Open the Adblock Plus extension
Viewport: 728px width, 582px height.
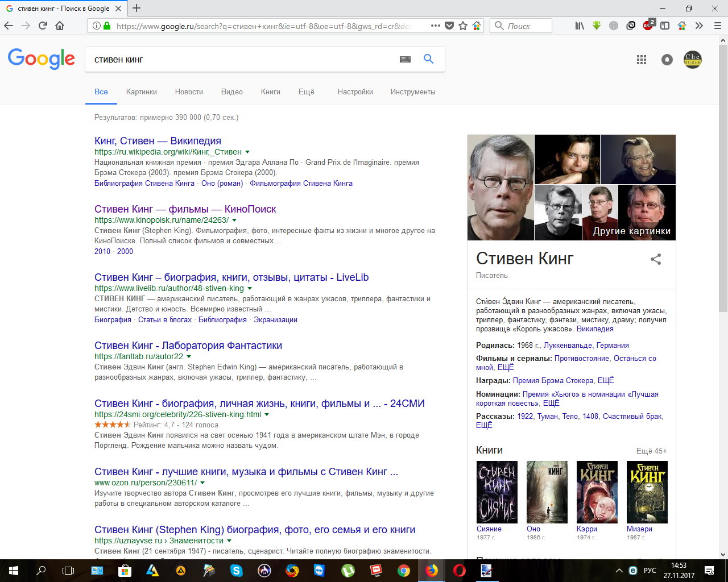tap(648, 26)
